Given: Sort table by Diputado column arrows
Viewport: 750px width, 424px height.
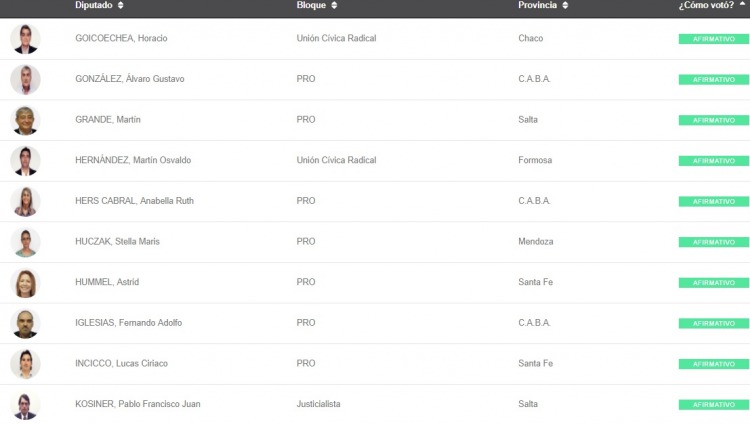Looking at the screenshot, I should coord(121,6).
